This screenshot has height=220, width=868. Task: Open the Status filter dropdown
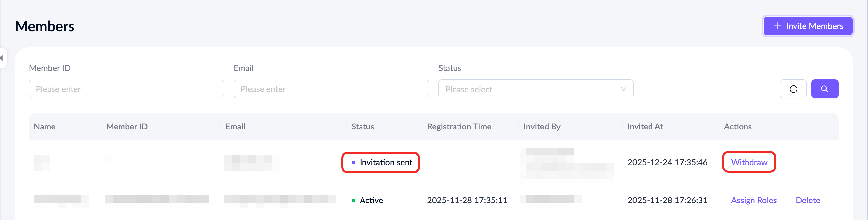[535, 89]
